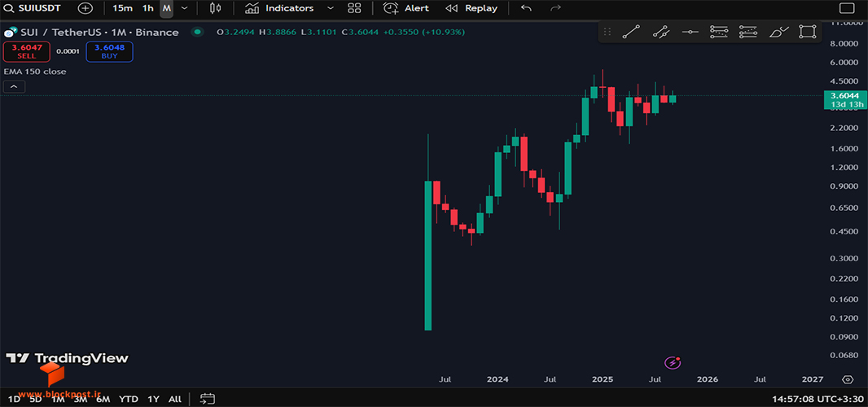Select the trend line drawing tool
868x407 pixels.
pyautogui.click(x=631, y=32)
